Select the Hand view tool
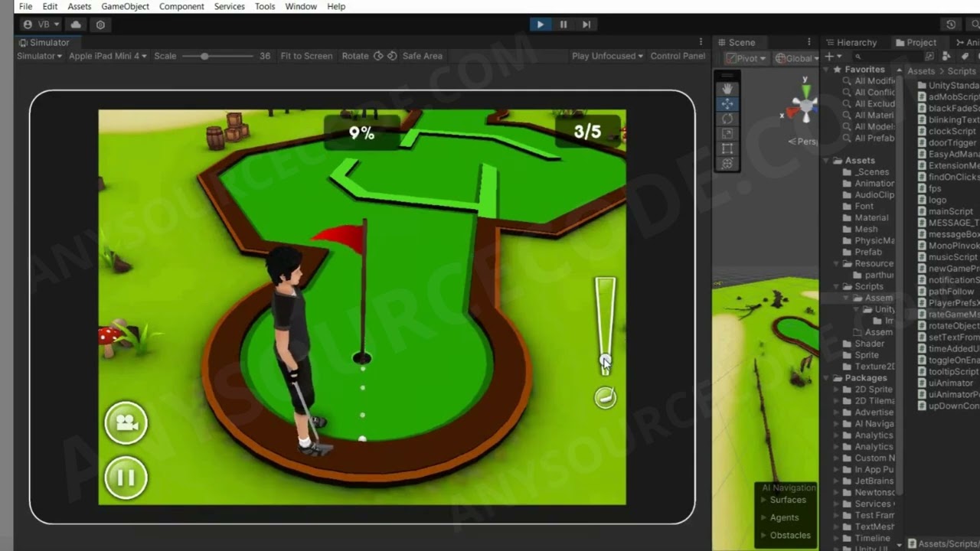The image size is (980, 551). [727, 89]
